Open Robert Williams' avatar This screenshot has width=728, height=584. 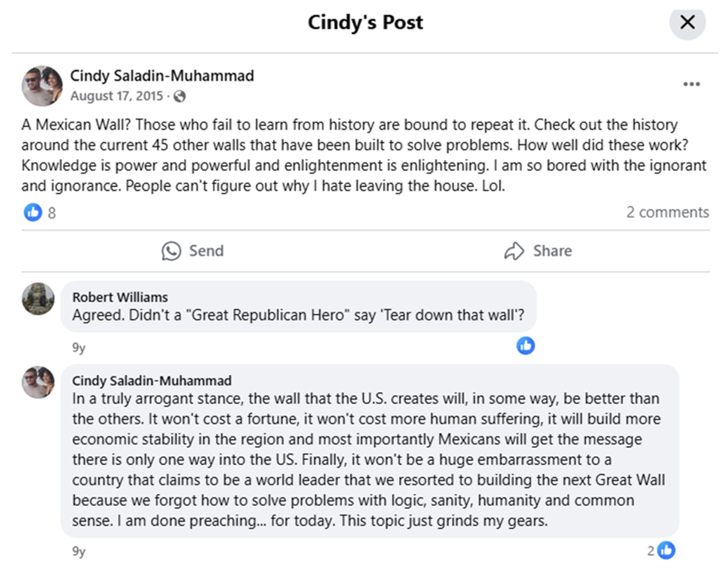click(x=38, y=299)
